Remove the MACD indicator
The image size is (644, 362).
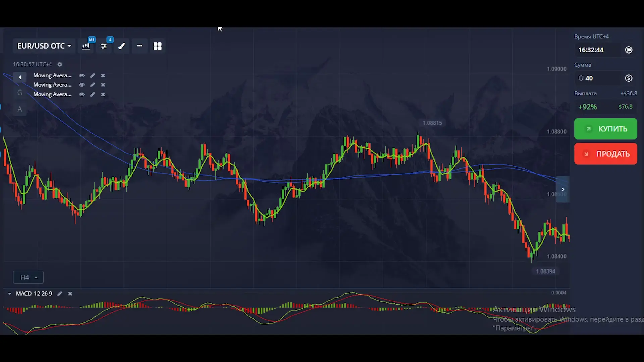click(70, 294)
